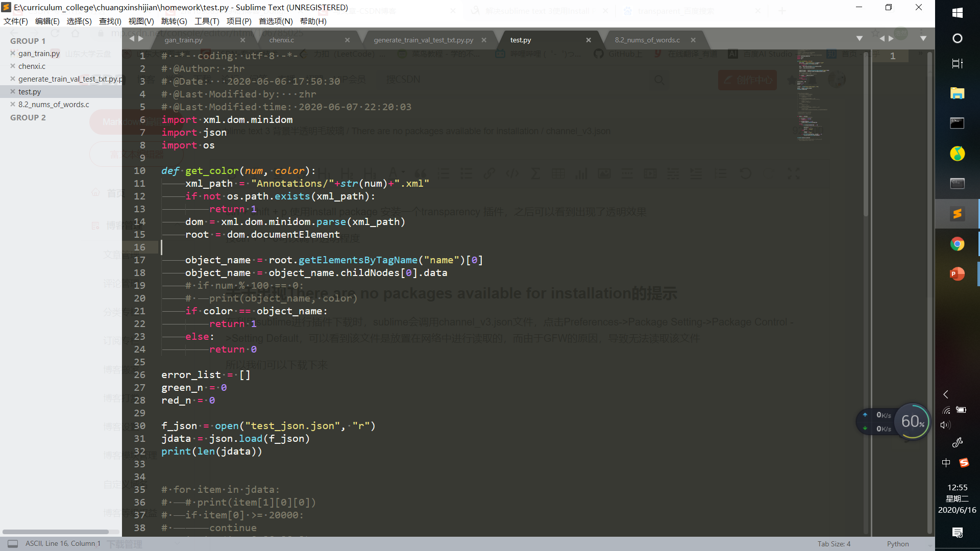Open File Explorer from the taskbar
Screen dimensions: 980x551
tap(957, 93)
